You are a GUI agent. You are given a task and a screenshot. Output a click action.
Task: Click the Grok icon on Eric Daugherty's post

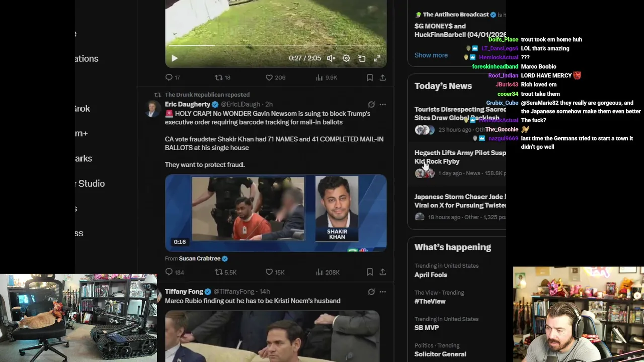(x=371, y=104)
